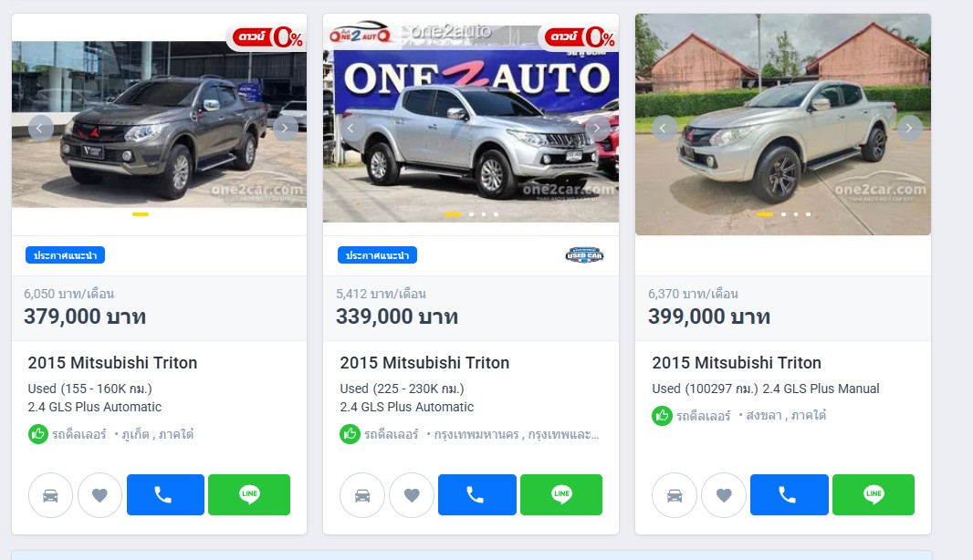
Task: Call the seller of 399,000 baht Triton
Action: pos(790,494)
